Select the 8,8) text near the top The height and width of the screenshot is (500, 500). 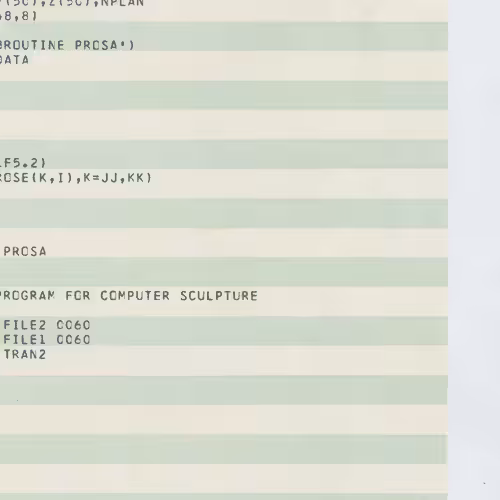[19, 16]
